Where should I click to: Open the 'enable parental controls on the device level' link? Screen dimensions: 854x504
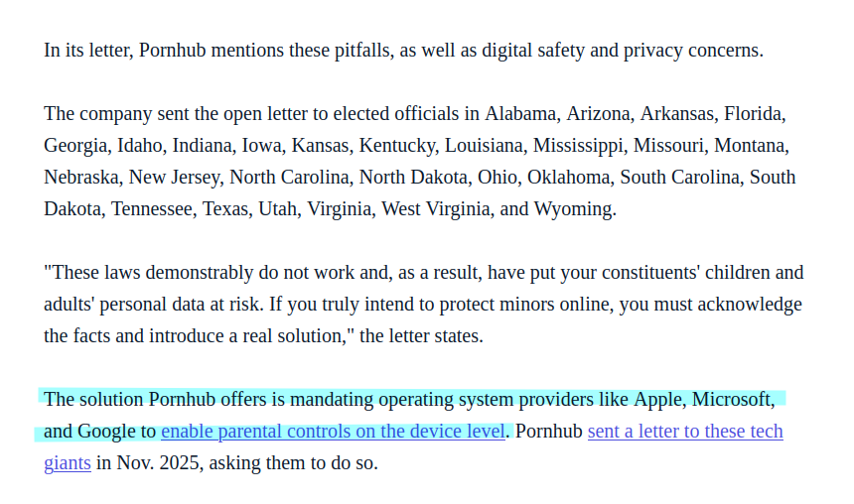click(333, 431)
